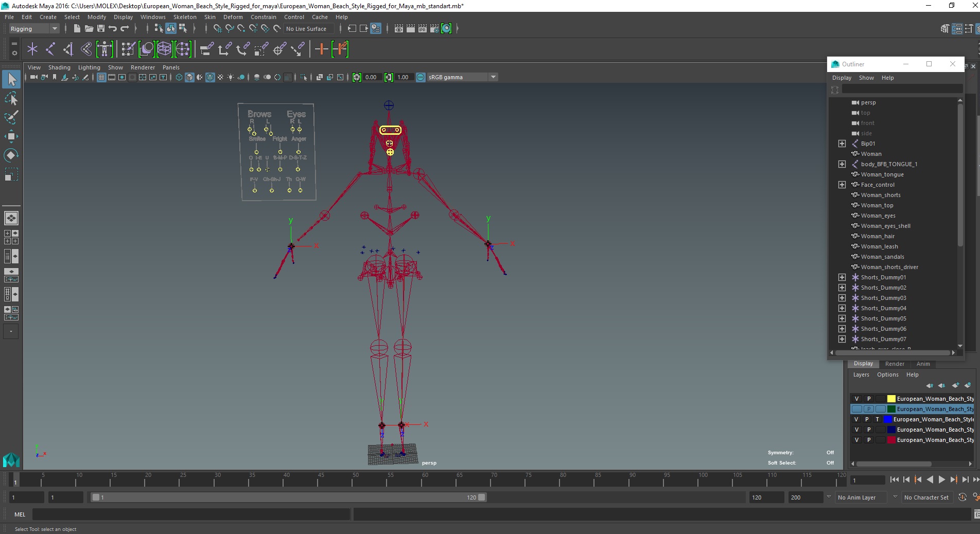Click the MEL command line input

[x=191, y=514]
